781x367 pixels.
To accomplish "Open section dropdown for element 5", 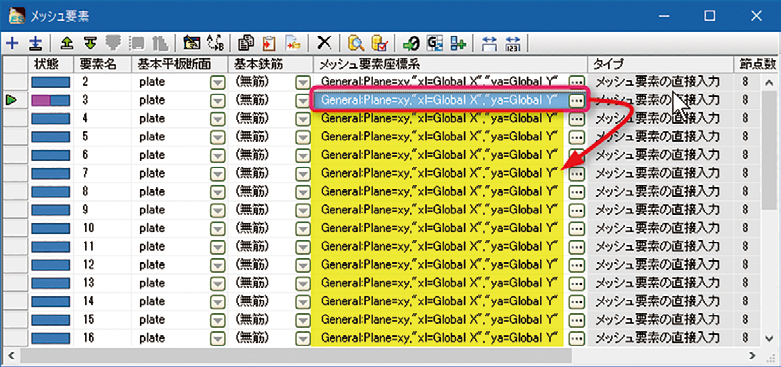I will tap(217, 136).
